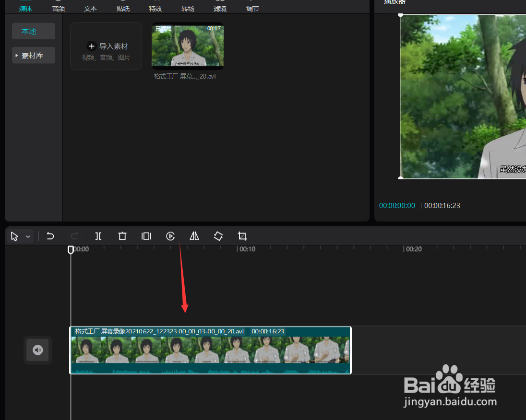Screen dimensions: 526x420
Task: Rotate the selected clip
Action: (218, 236)
